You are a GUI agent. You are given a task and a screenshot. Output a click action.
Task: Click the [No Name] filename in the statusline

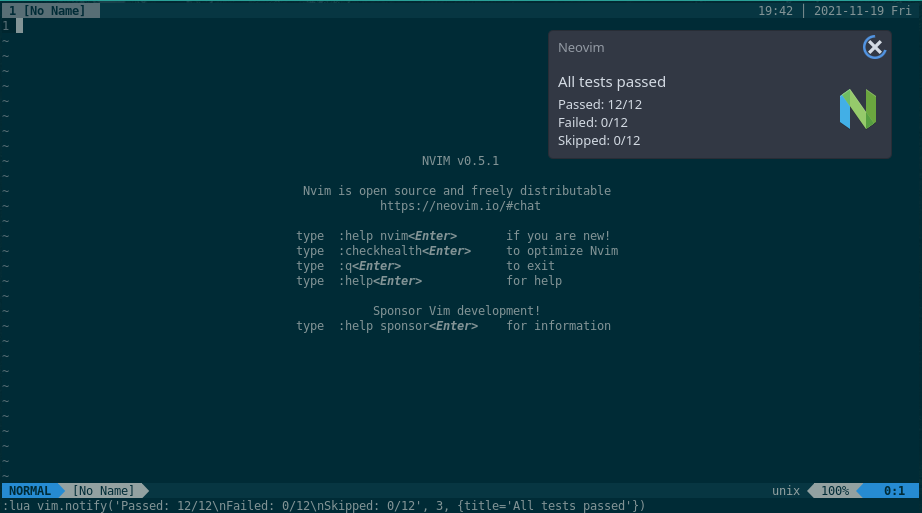(103, 491)
